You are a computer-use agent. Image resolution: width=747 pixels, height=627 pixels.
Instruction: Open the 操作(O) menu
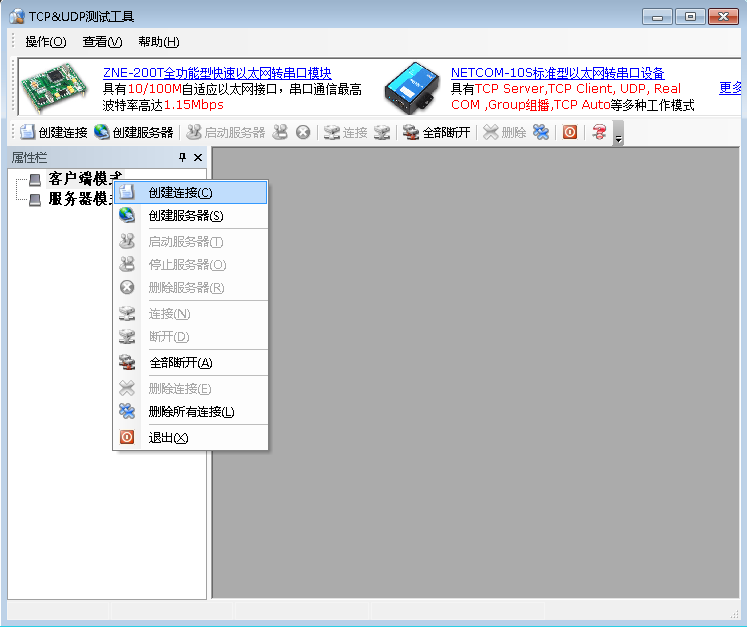[x=46, y=42]
